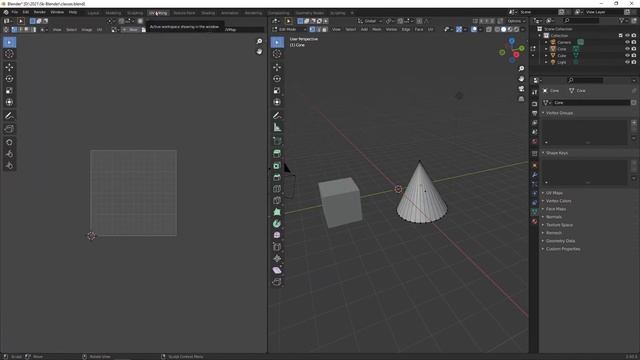Expand the UV Maps panel
This screenshot has width=640, height=360.
(x=543, y=193)
